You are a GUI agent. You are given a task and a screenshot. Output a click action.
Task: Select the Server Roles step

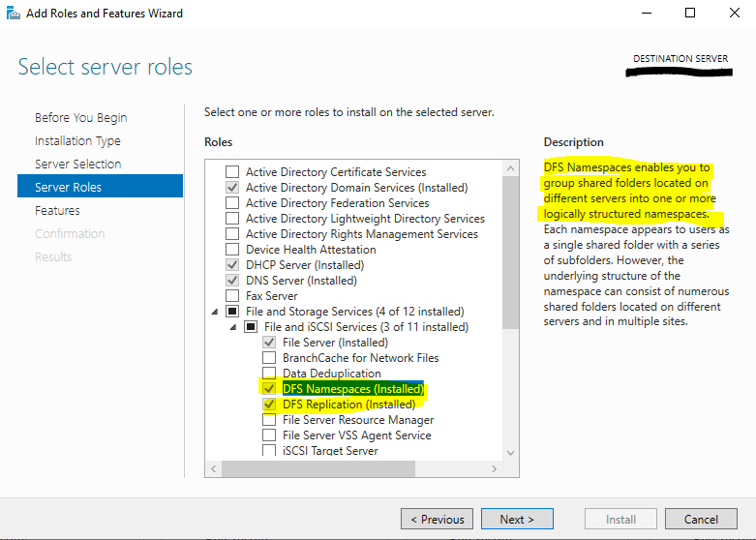click(100, 187)
